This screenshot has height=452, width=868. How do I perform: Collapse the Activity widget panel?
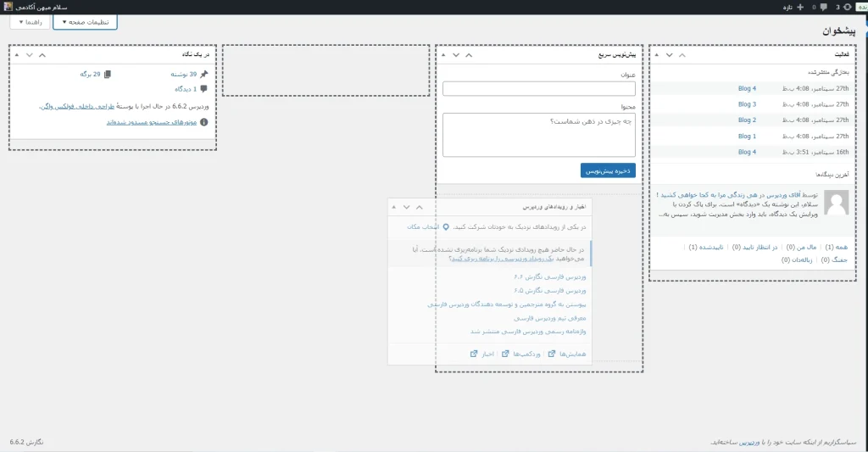tap(655, 54)
